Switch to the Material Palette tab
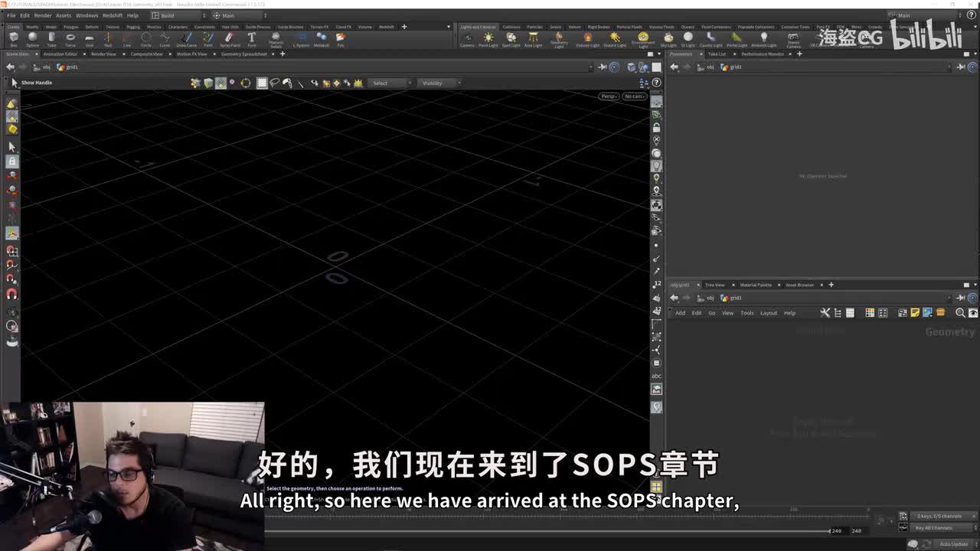 (756, 285)
